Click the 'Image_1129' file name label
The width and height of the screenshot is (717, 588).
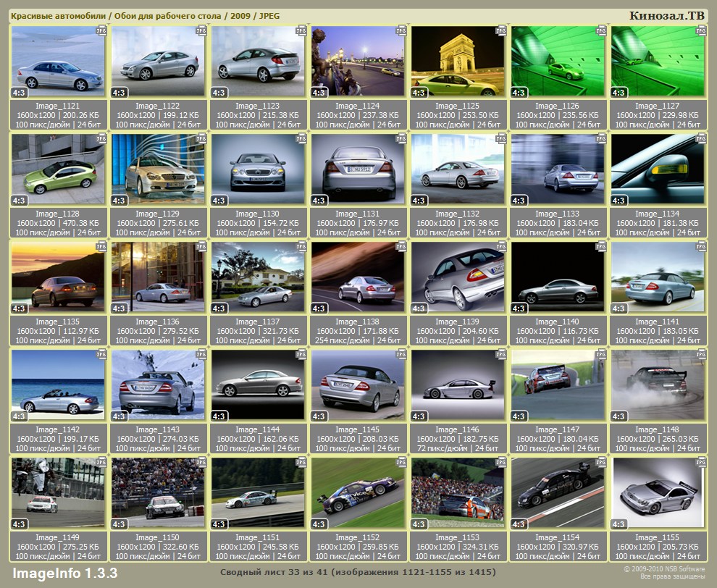tap(157, 214)
